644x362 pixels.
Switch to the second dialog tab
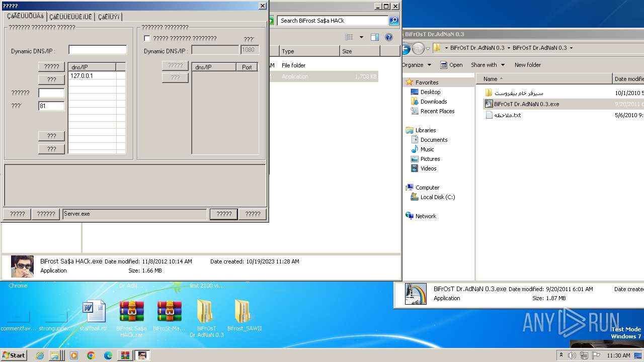click(70, 17)
